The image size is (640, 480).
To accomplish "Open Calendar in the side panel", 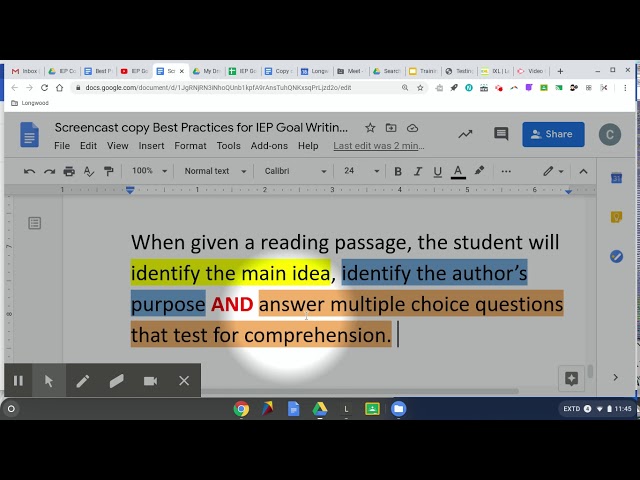I will click(616, 178).
